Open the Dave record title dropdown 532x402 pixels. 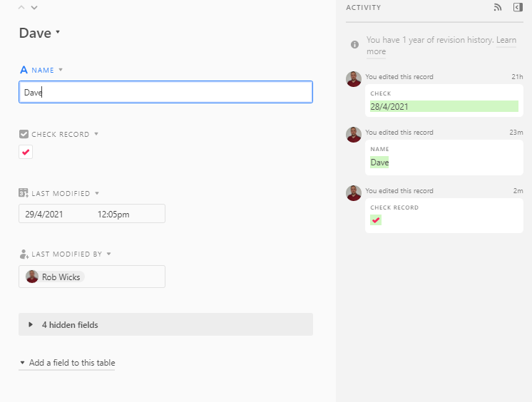(x=58, y=32)
